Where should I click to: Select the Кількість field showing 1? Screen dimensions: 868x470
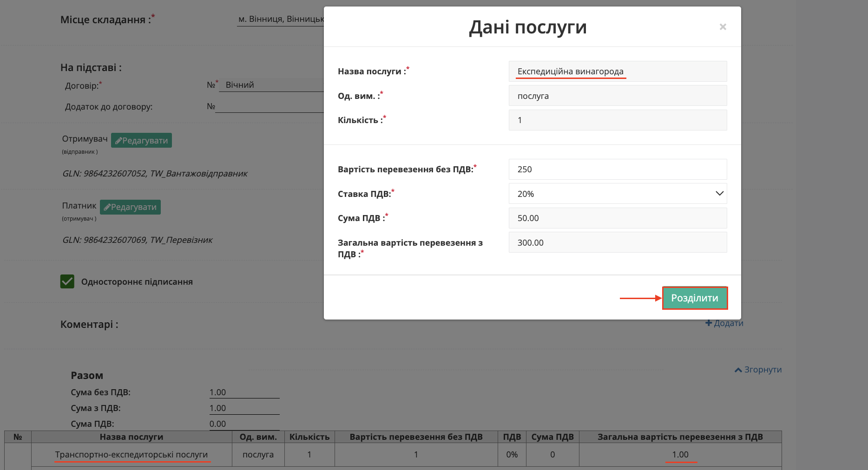[x=618, y=120]
